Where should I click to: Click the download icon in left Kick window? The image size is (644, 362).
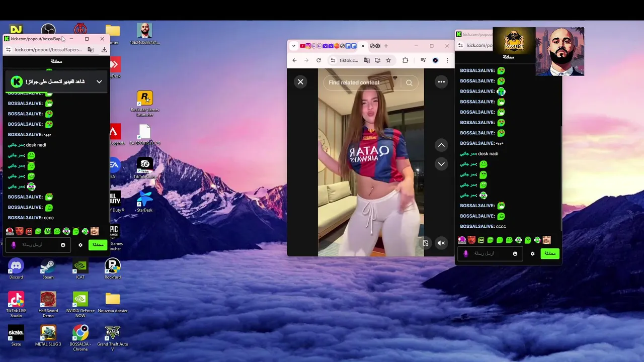104,50
